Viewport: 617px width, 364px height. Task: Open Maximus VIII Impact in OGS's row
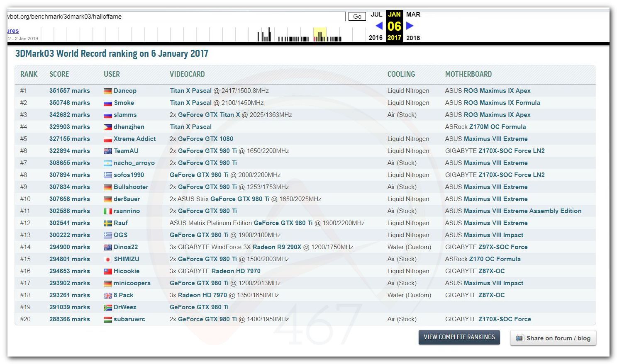point(494,235)
